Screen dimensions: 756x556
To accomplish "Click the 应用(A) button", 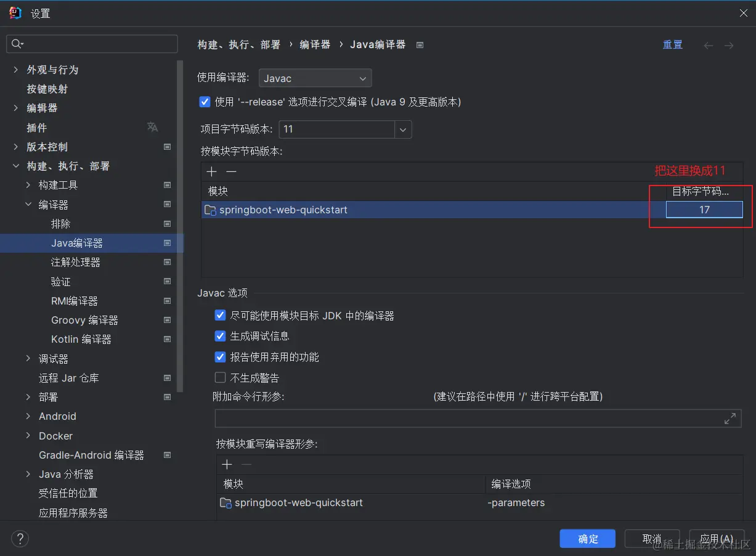I will [x=717, y=539].
